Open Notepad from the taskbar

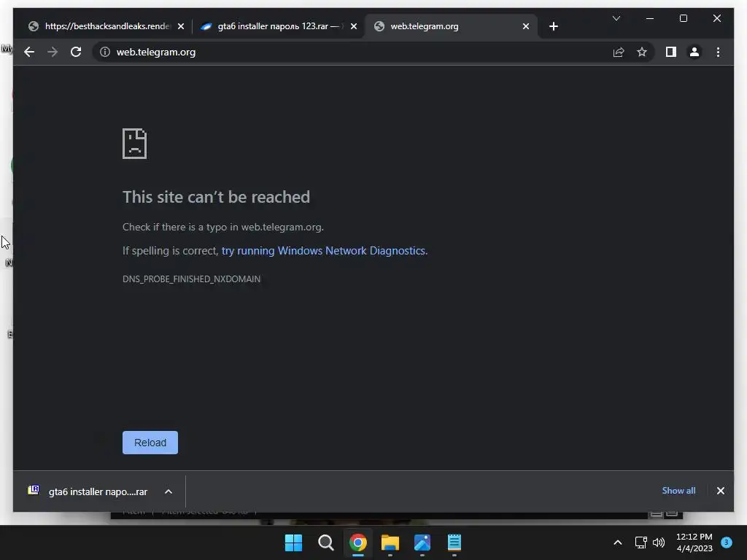pyautogui.click(x=454, y=542)
